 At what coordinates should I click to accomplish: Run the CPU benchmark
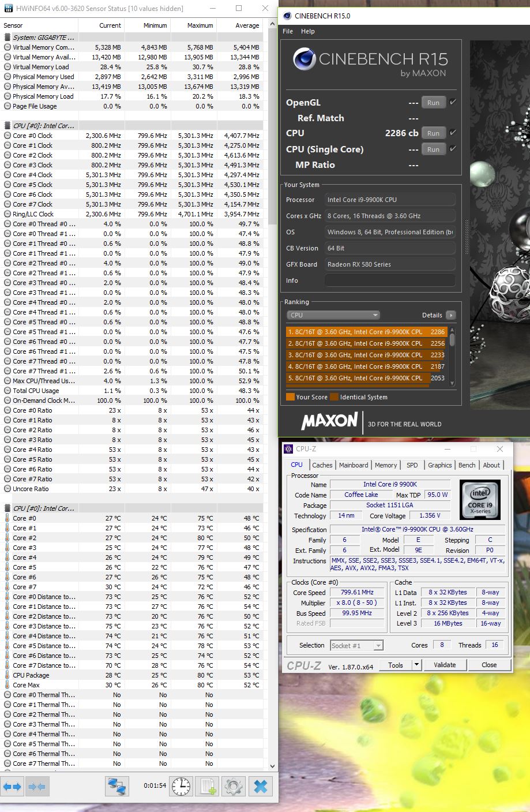click(433, 133)
